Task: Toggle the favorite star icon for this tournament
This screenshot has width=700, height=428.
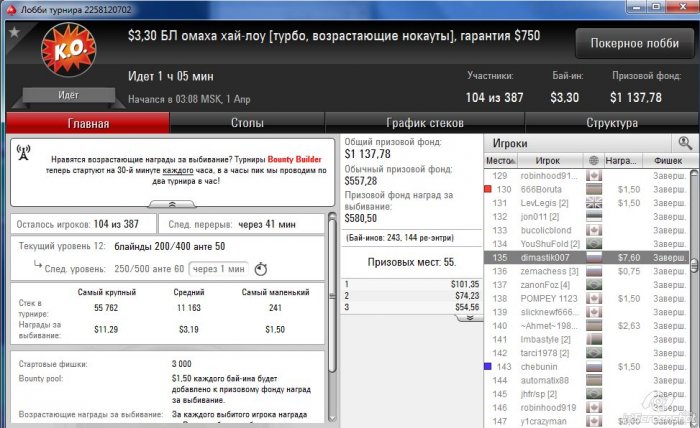Action: 14,32
